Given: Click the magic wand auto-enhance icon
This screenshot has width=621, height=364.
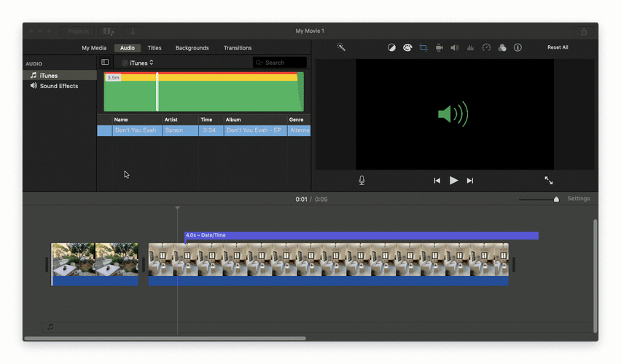Looking at the screenshot, I should [340, 47].
